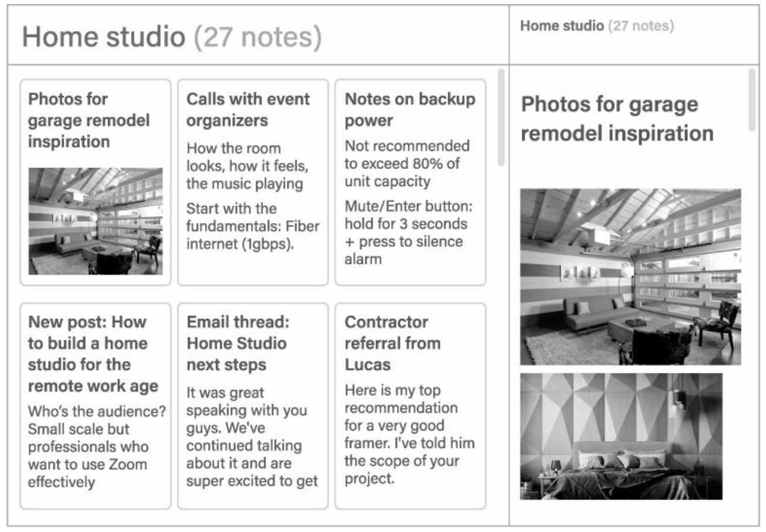Open the "Email thread: Home Studio next steps" note

click(237, 343)
